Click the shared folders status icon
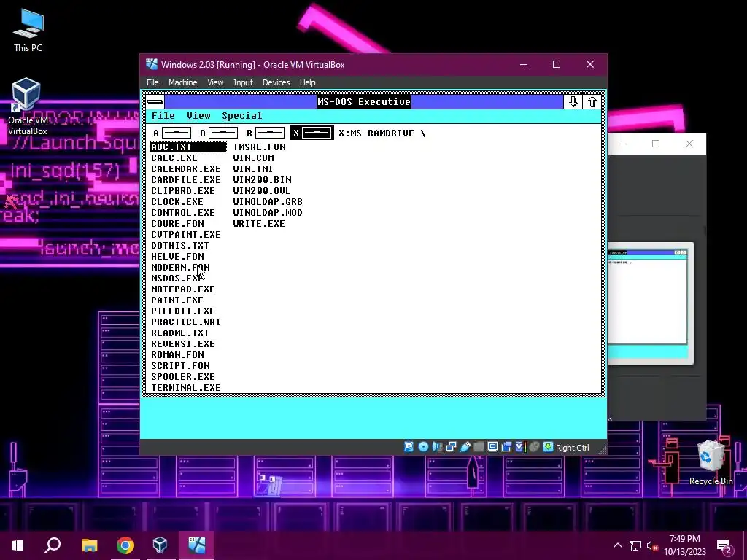Viewport: 747px width, 560px height. 479,447
